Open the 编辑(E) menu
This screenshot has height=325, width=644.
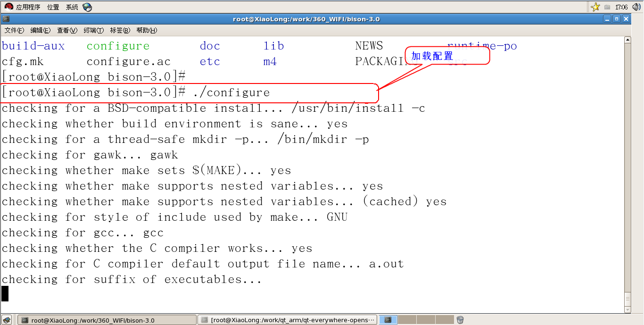point(40,30)
